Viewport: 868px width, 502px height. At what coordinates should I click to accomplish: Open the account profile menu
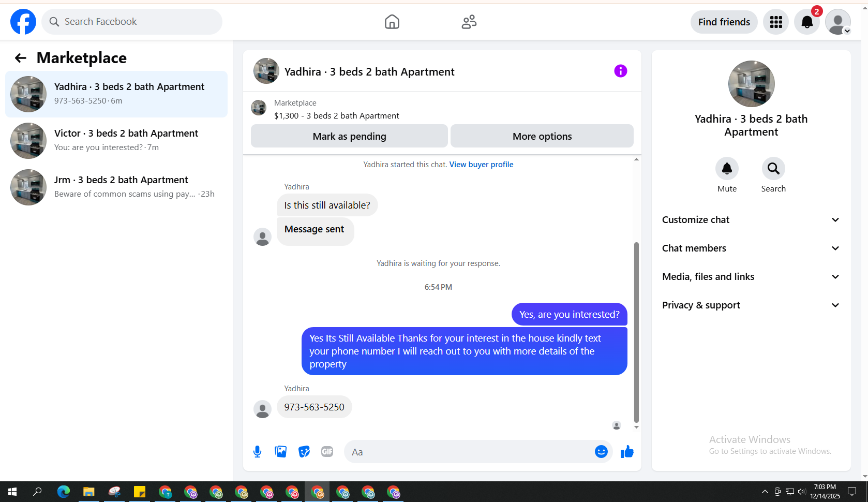[838, 22]
